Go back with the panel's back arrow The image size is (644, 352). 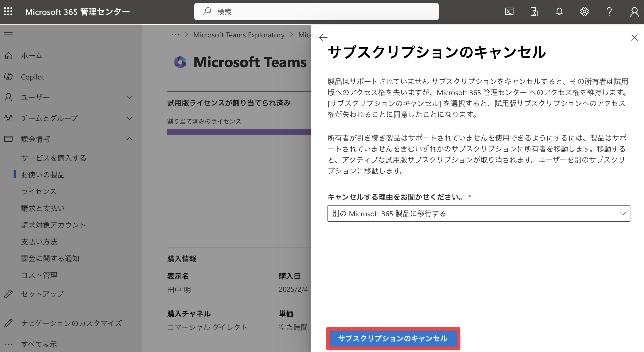(x=323, y=38)
